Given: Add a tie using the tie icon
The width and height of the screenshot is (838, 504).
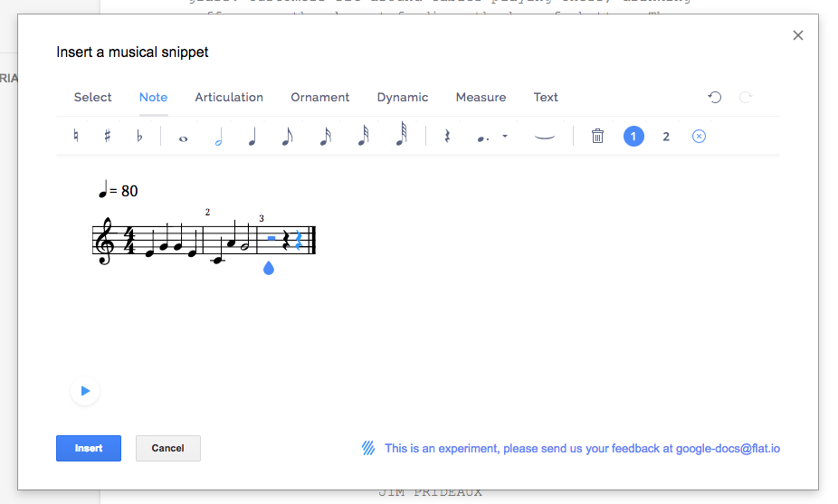Looking at the screenshot, I should 544,137.
